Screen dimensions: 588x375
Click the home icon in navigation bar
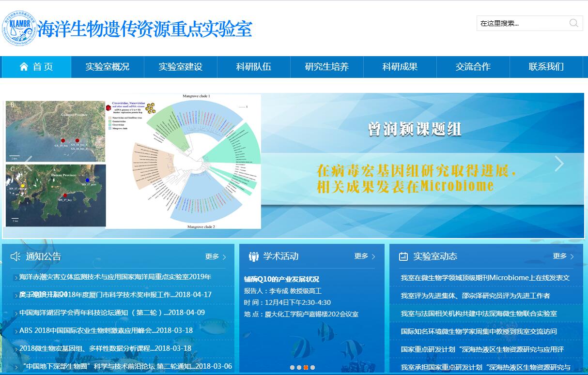[x=24, y=67]
